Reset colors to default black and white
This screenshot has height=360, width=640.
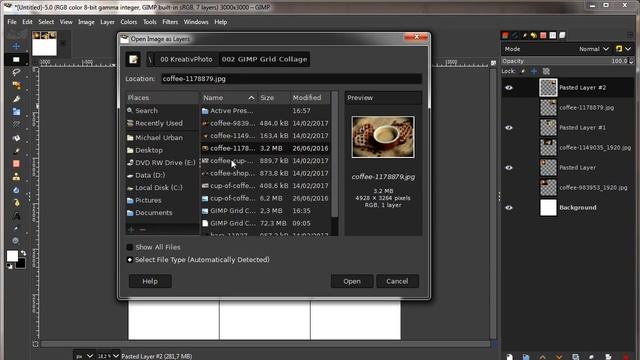point(9,267)
